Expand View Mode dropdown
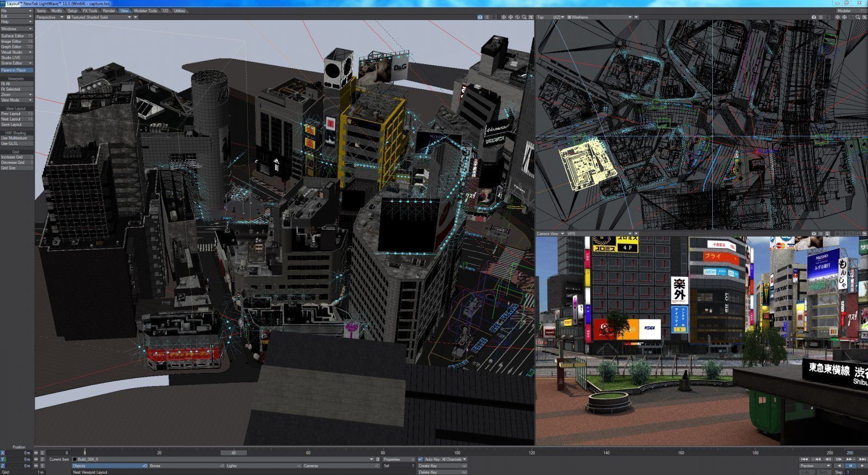868x475 pixels. tap(17, 100)
